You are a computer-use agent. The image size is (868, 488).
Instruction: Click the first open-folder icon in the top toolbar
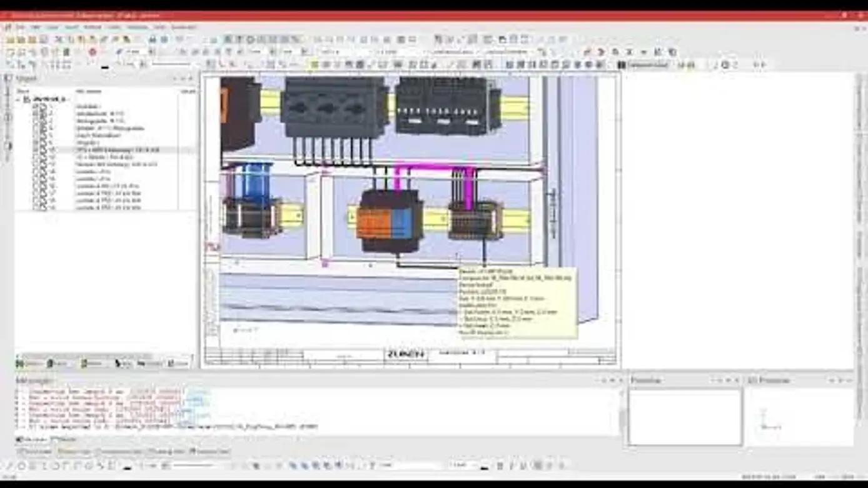point(11,40)
